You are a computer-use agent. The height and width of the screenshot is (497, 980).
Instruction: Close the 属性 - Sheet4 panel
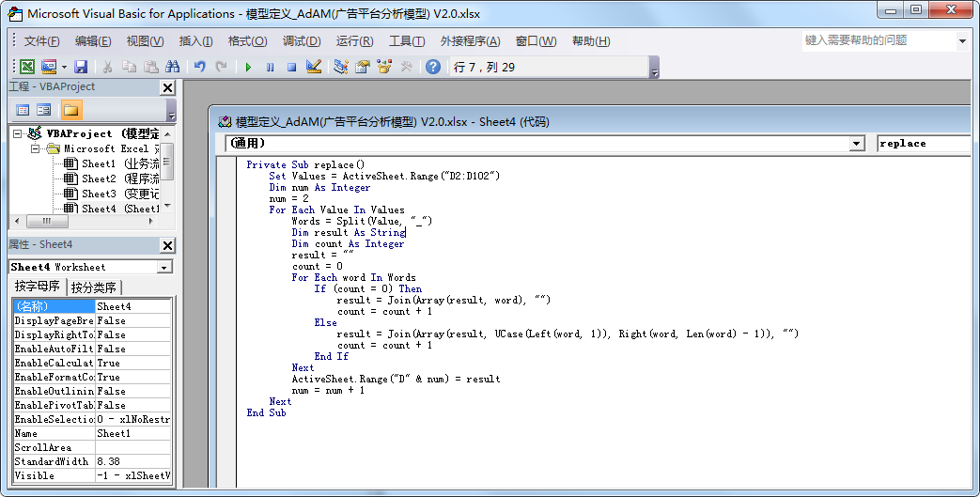pos(167,245)
